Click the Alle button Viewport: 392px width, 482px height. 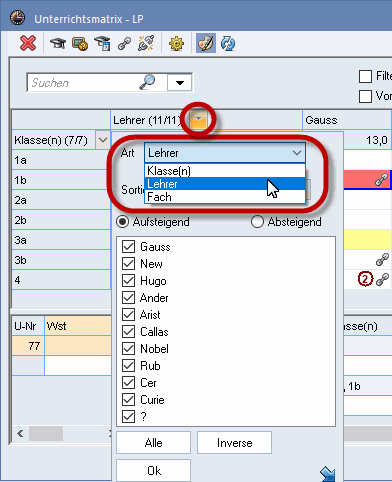[153, 443]
